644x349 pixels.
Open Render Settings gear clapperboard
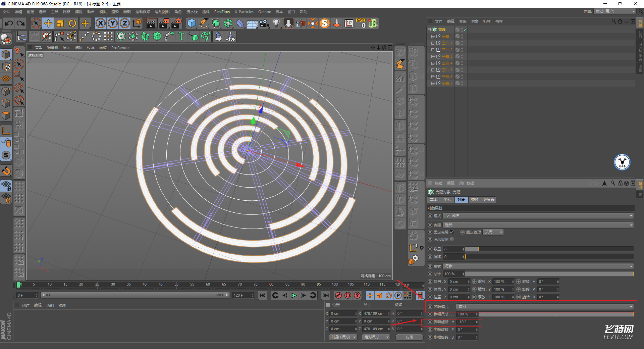[176, 23]
